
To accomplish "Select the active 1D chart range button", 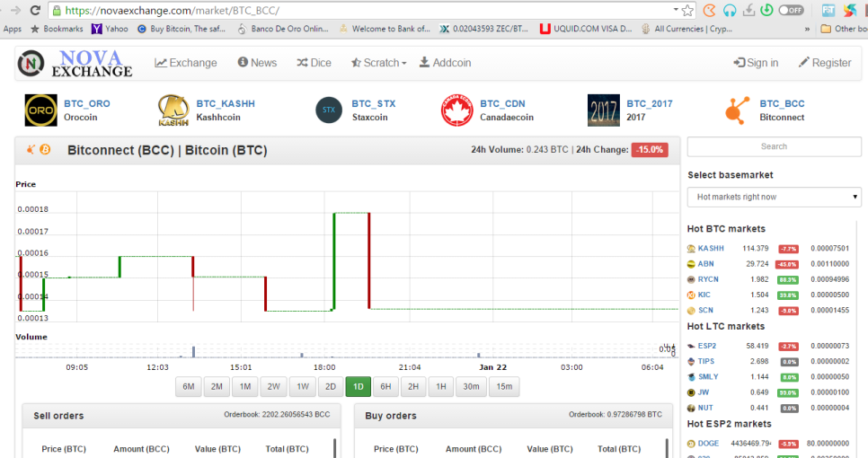I will tap(359, 387).
